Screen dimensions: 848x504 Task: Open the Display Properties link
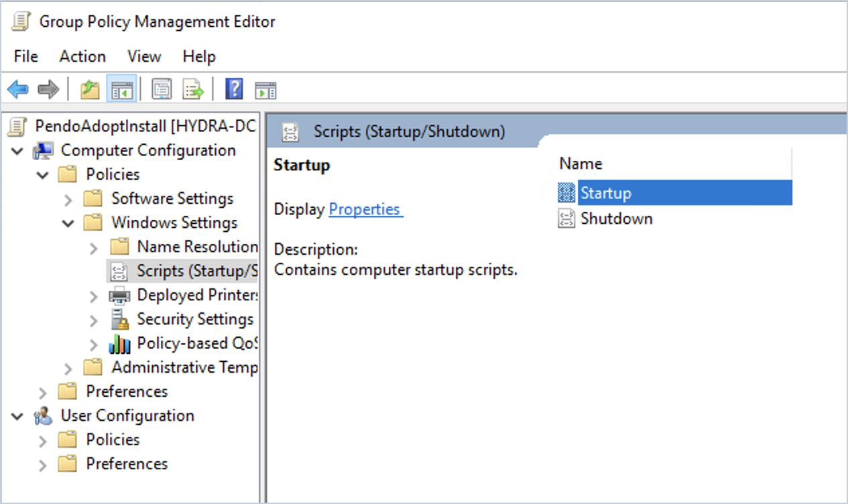coord(366,209)
